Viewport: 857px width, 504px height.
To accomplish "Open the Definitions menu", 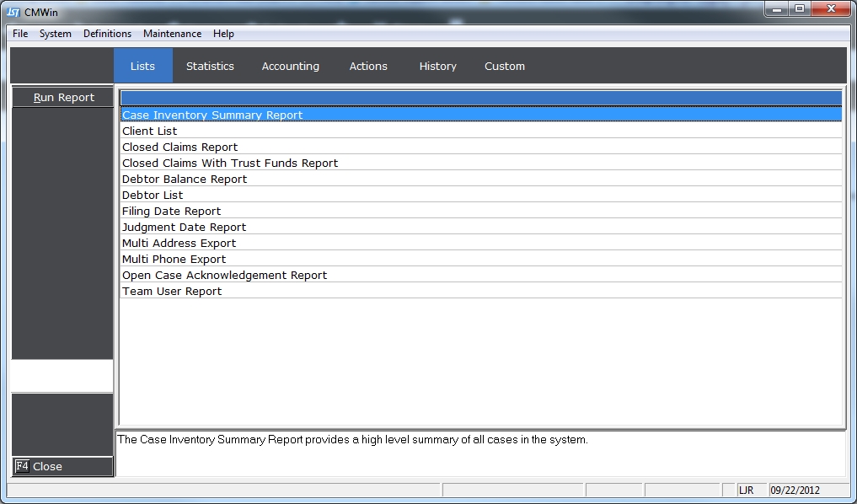I will 107,34.
